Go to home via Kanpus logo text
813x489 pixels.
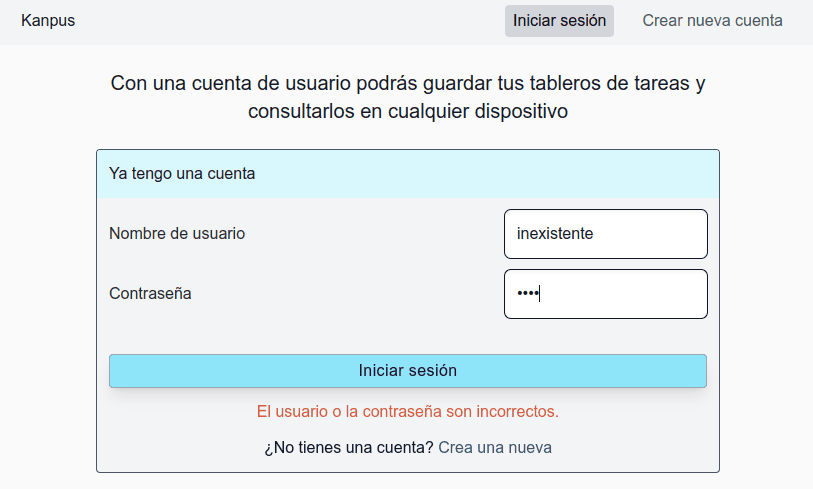coord(48,20)
